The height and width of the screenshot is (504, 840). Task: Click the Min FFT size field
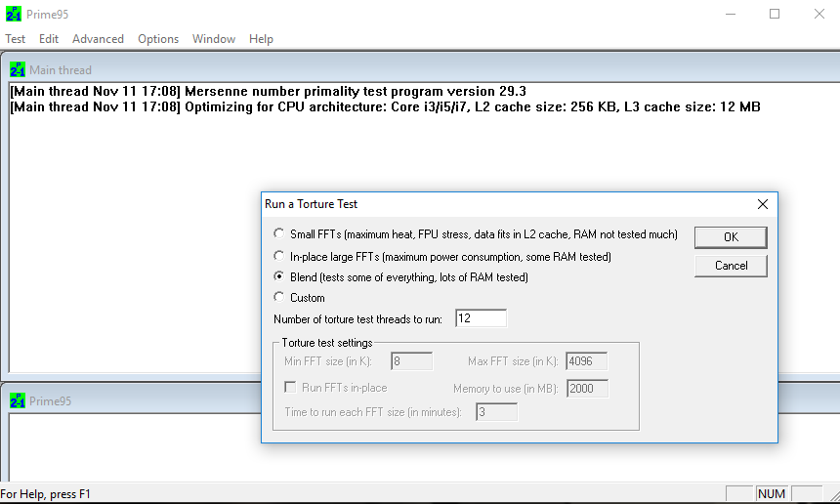click(x=411, y=361)
